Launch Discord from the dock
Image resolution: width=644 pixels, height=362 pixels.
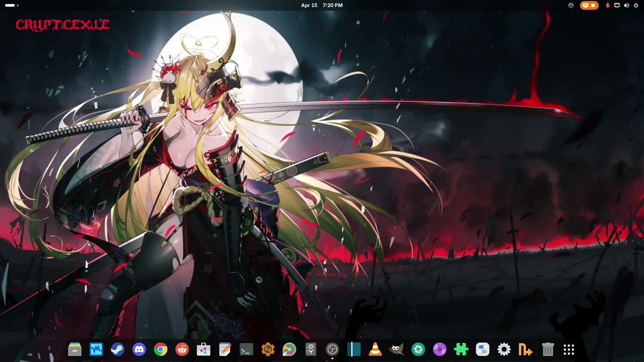[139, 349]
